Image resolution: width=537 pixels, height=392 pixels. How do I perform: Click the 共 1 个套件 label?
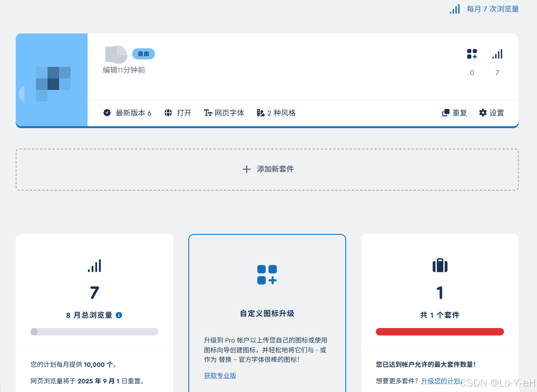click(x=440, y=315)
